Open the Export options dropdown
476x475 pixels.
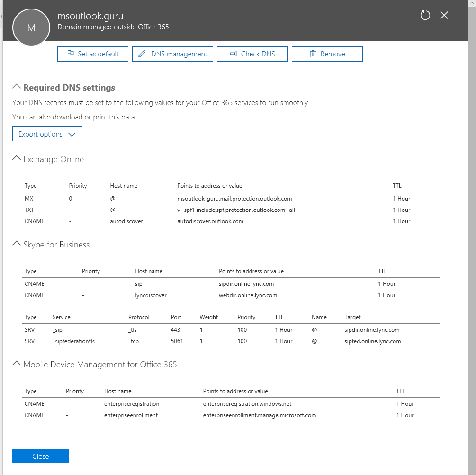[x=72, y=134]
